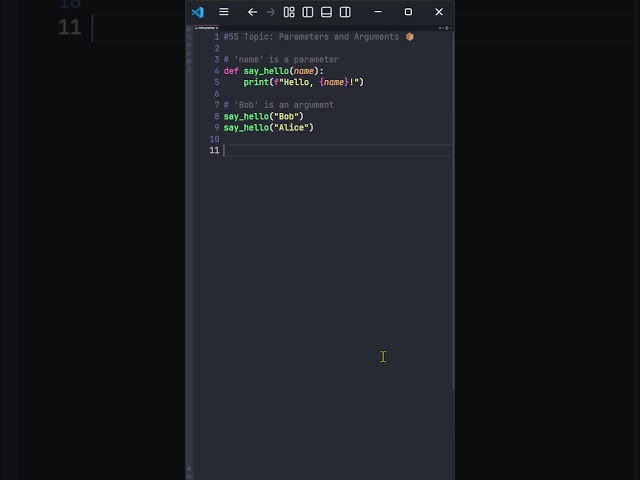Viewport: 640px width, 480px height.
Task: Minimize the VS Code window
Action: click(378, 12)
